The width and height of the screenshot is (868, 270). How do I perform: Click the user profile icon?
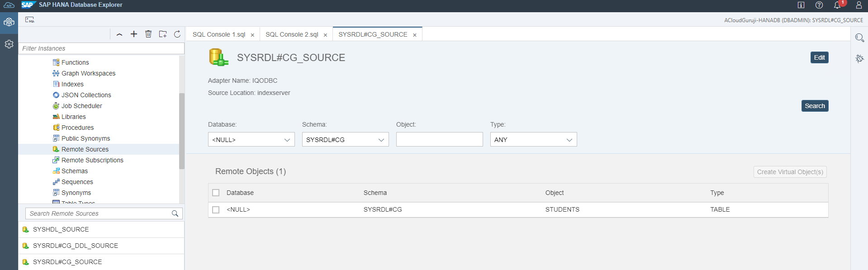click(x=859, y=5)
